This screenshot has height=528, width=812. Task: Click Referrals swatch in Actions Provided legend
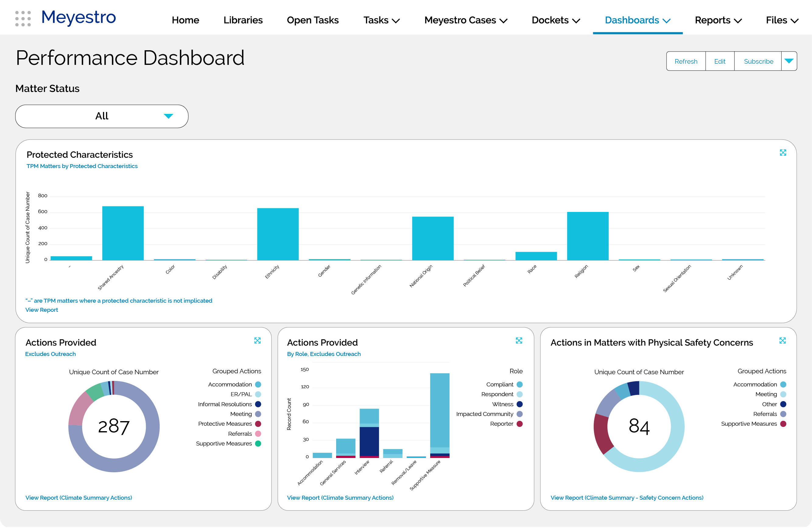pyautogui.click(x=258, y=434)
